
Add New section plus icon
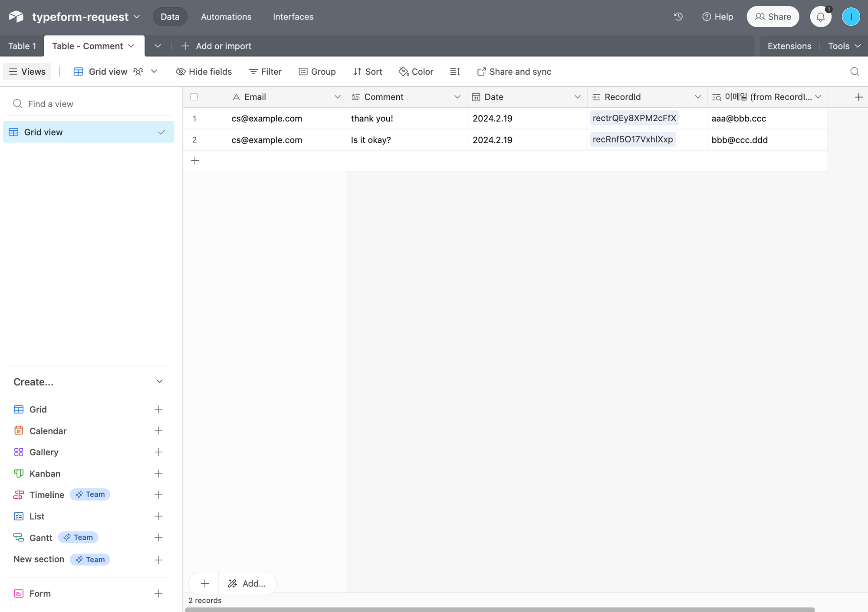[158, 560]
